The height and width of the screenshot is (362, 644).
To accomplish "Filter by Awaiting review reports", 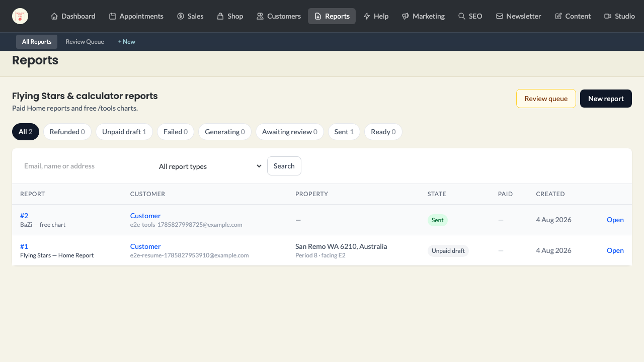I will tap(290, 132).
